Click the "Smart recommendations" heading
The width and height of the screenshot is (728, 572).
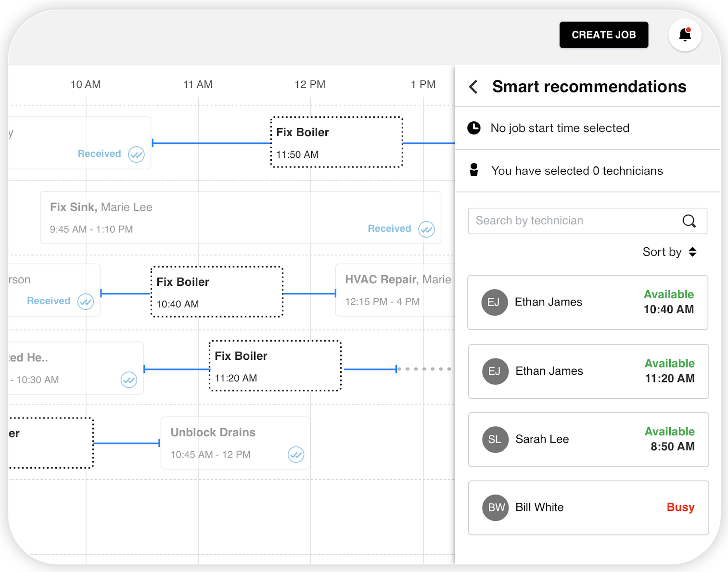tap(589, 87)
